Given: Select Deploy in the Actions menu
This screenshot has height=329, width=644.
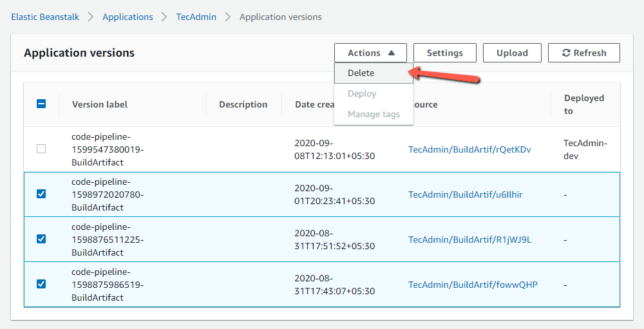Looking at the screenshot, I should coord(374,93).
